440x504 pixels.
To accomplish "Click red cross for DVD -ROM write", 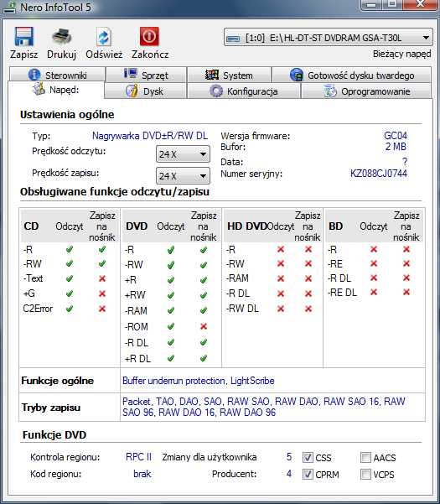I will click(204, 326).
